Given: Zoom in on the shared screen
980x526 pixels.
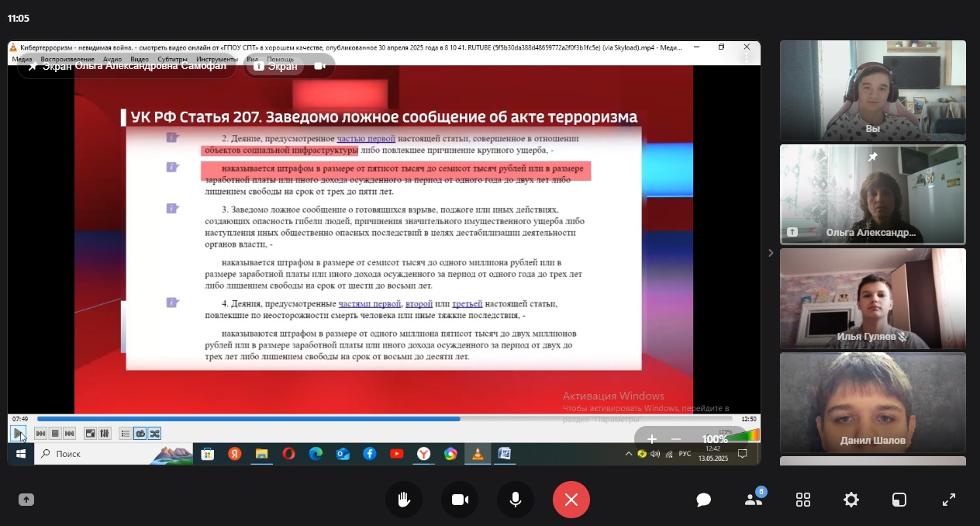Looking at the screenshot, I should coord(652,439).
